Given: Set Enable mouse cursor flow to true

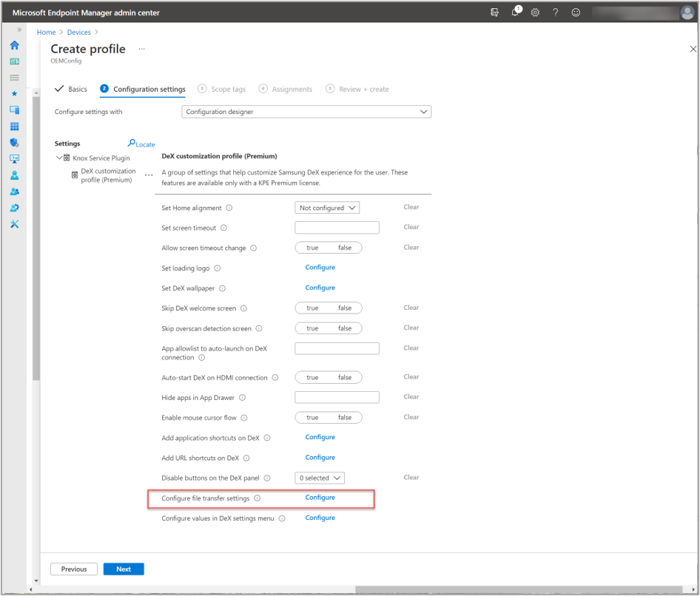Looking at the screenshot, I should point(312,418).
